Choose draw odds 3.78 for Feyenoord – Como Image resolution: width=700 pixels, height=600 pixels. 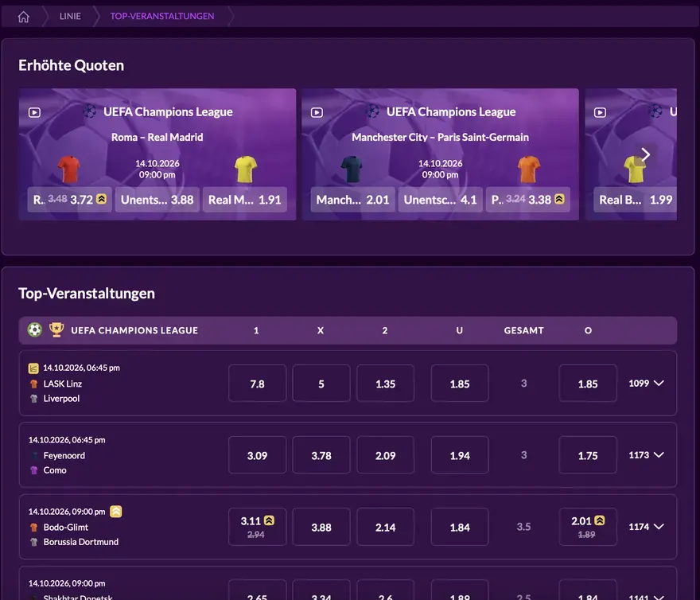click(321, 455)
